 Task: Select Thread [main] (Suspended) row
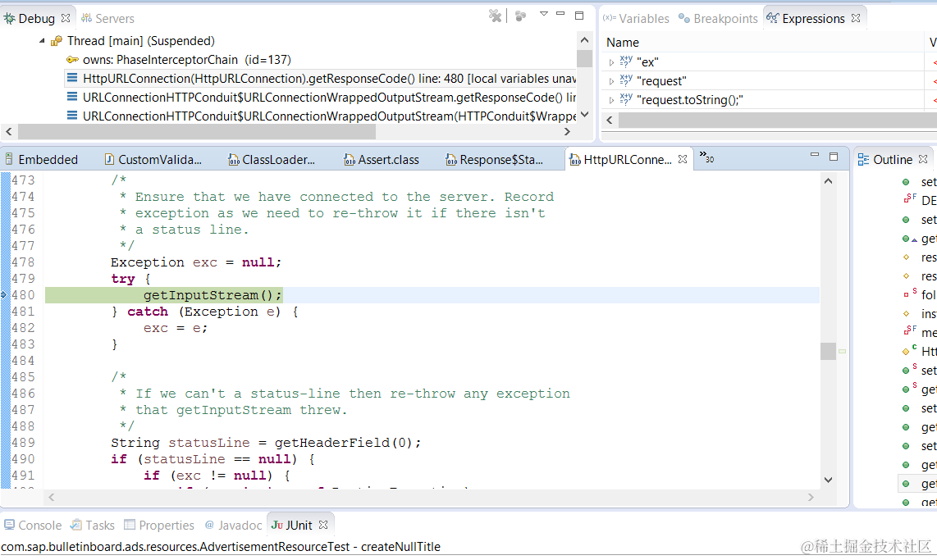pos(140,41)
